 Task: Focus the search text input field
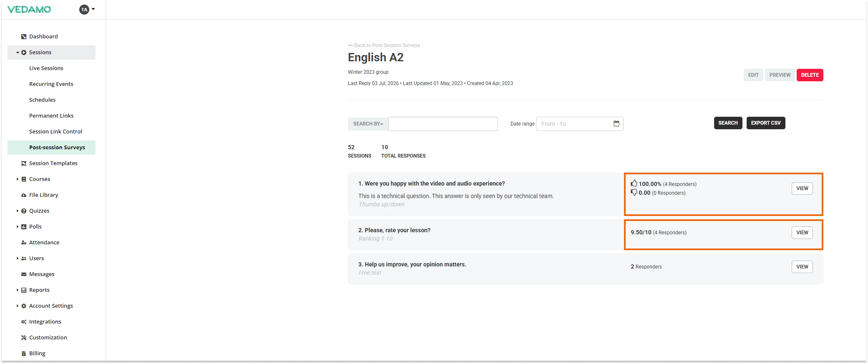tap(443, 124)
